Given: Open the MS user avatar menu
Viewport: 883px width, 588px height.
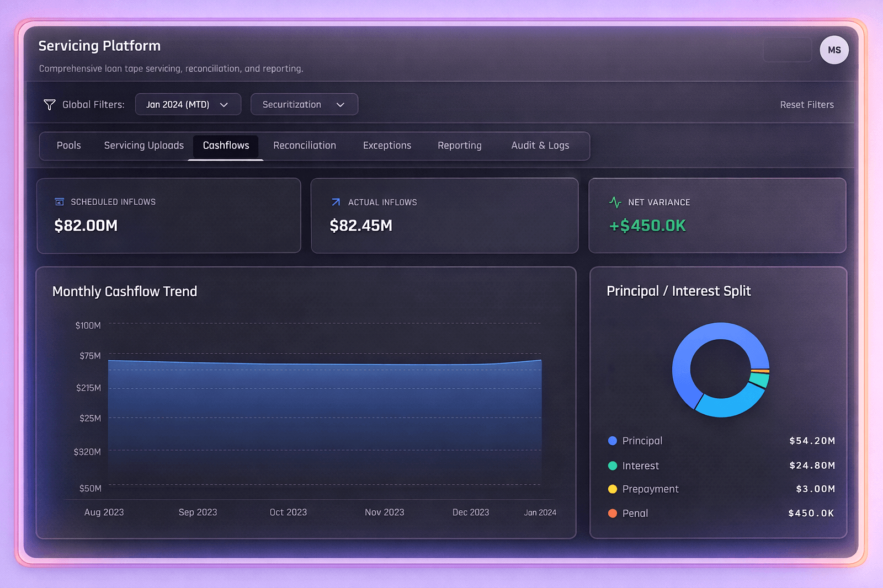Looking at the screenshot, I should [834, 50].
